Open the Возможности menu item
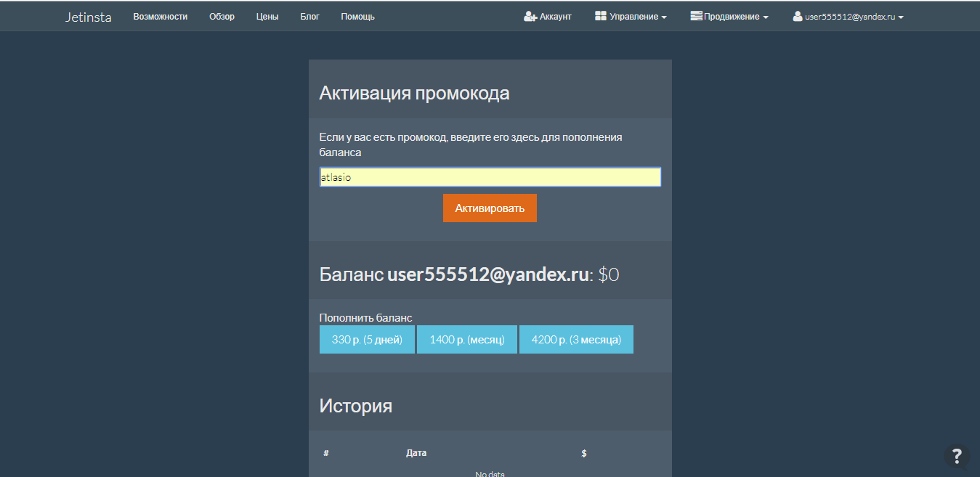 pyautogui.click(x=160, y=17)
